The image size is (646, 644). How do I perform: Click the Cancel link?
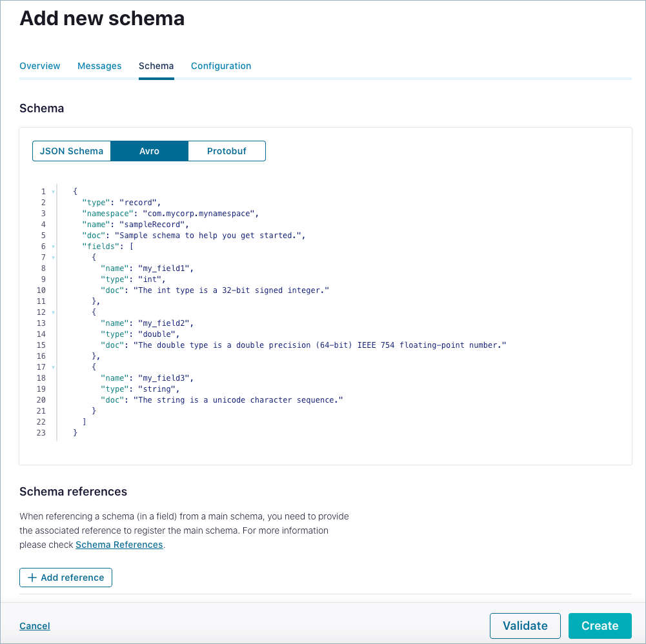click(x=34, y=625)
